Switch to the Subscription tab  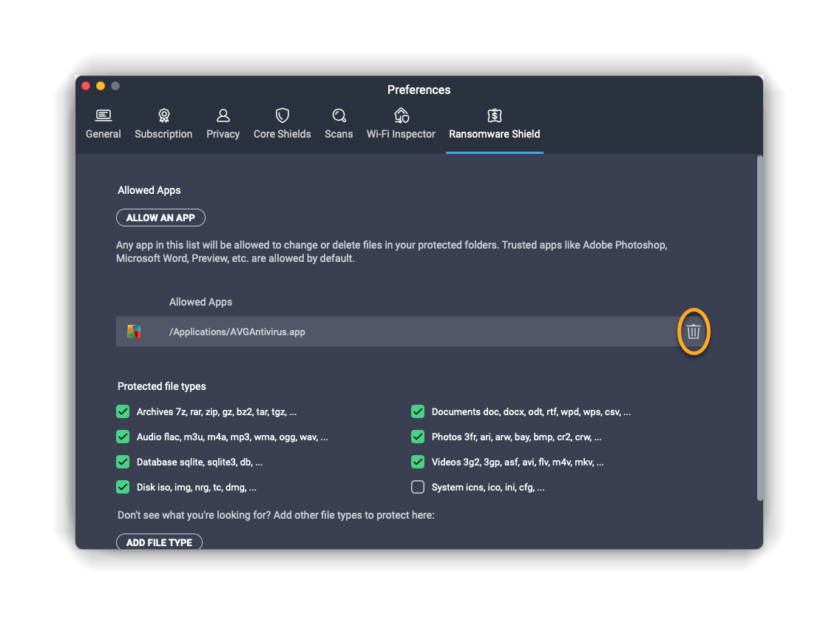(x=163, y=134)
